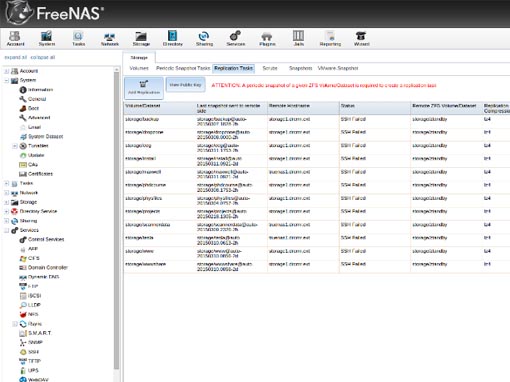510x382 pixels.
Task: Click the expand all link
Action: point(15,57)
